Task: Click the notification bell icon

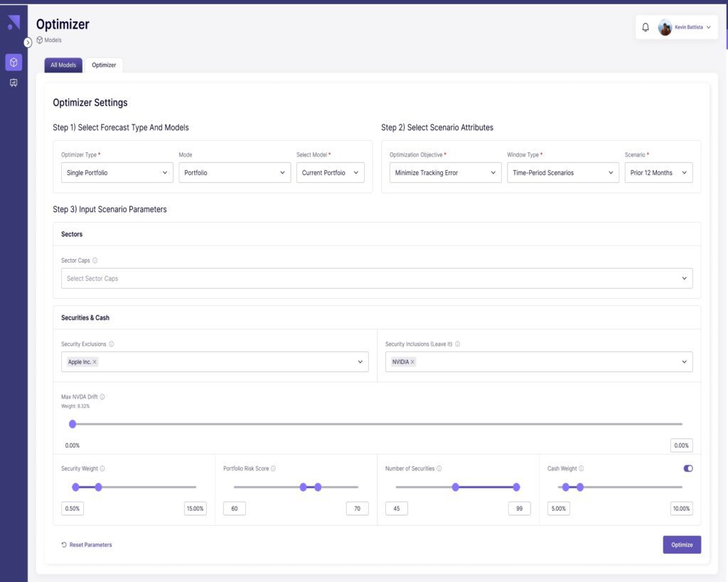Action: [646, 27]
